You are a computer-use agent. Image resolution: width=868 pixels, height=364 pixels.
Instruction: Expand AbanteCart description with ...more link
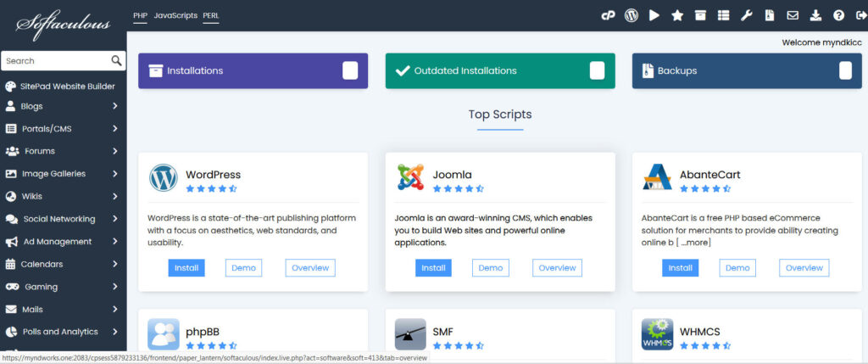[696, 243]
